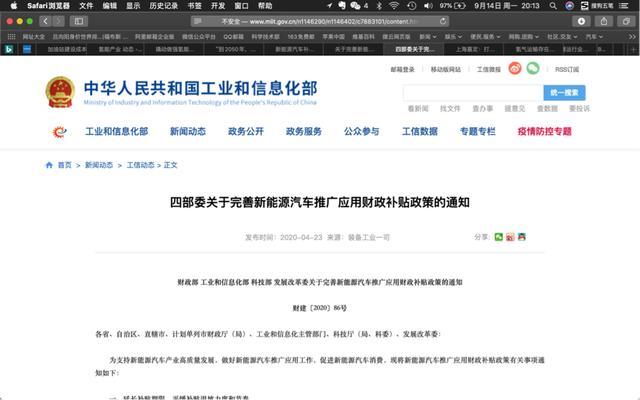Show more bookmarks with the double chevron
Viewport: 640px width, 400px height.
click(x=632, y=37)
